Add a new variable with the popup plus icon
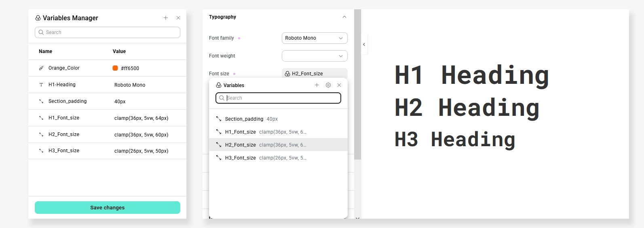644x228 pixels. tap(317, 85)
